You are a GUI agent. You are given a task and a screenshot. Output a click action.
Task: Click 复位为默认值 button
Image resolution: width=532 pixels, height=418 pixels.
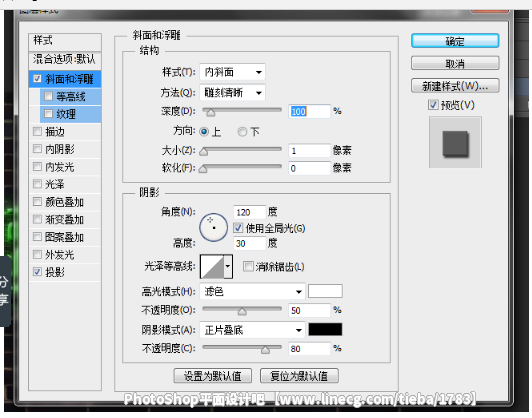299,376
